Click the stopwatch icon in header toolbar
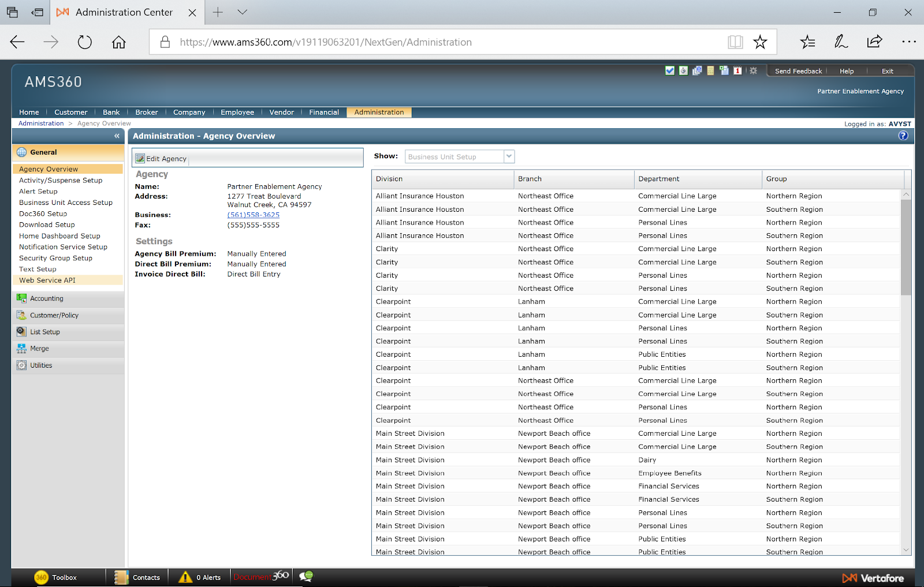This screenshot has height=587, width=924. point(683,70)
